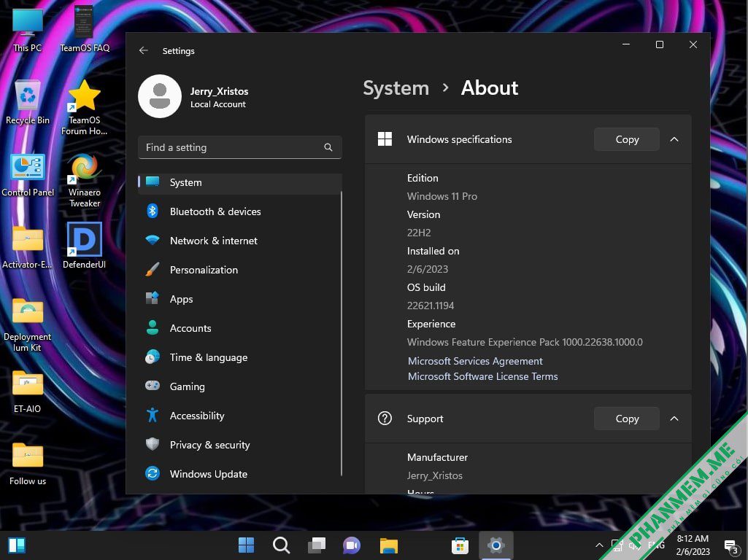Open Microsoft Services Agreement link
The width and height of the screenshot is (748, 560).
coord(475,361)
